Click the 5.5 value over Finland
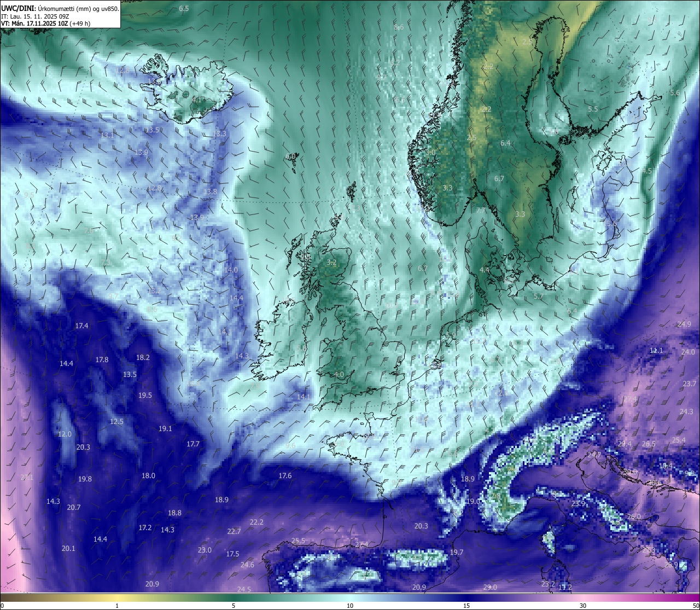The width and height of the screenshot is (700, 610). point(593,109)
